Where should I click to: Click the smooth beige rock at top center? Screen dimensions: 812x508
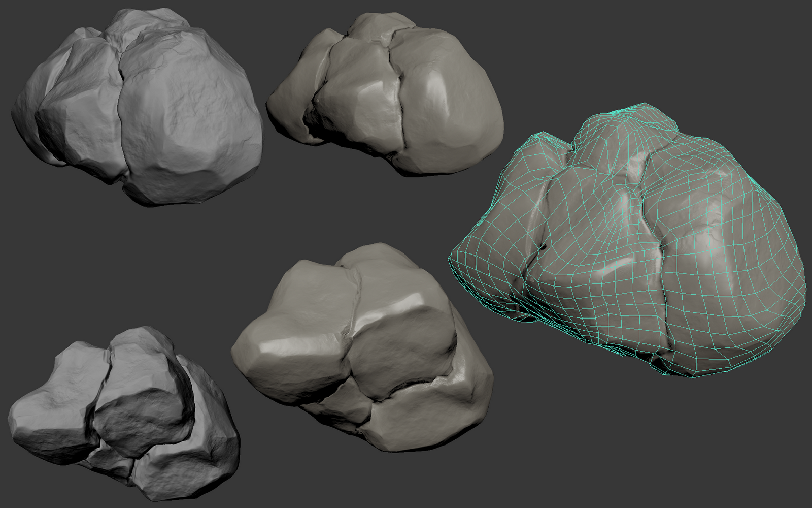point(386,94)
